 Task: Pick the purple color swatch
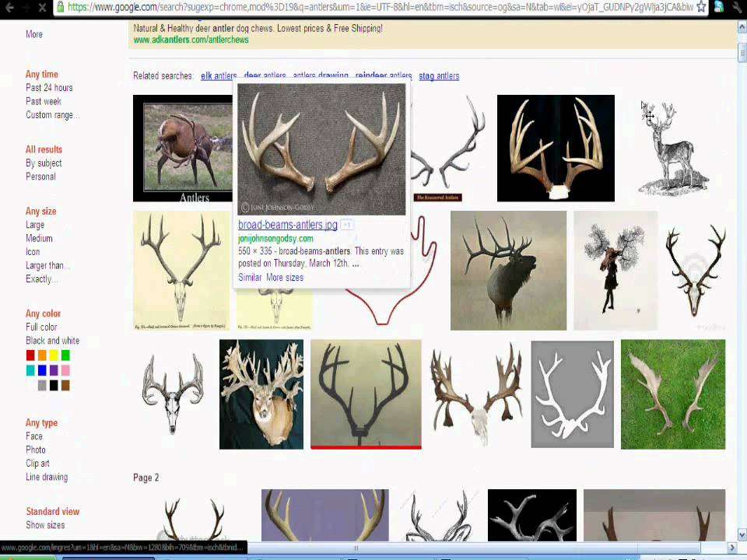[54, 370]
